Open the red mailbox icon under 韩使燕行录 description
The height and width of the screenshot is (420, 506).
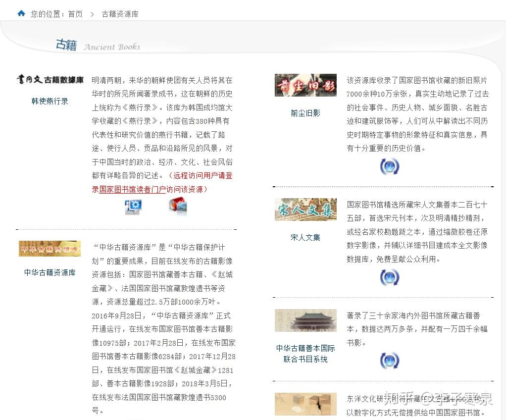[x=178, y=207]
